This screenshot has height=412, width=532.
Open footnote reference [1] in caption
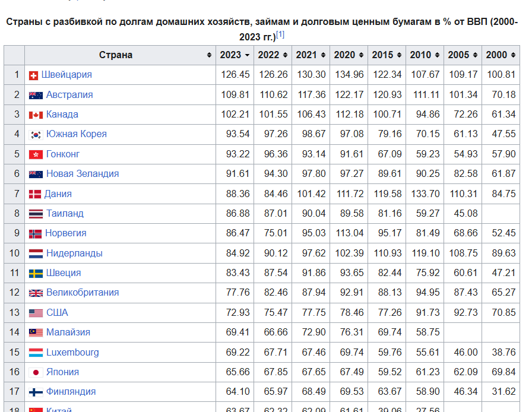click(x=280, y=34)
